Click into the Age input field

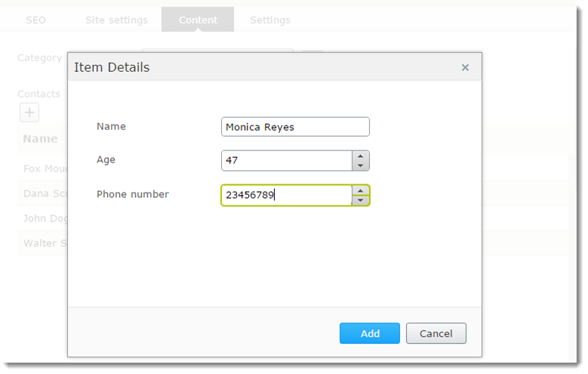(286, 161)
